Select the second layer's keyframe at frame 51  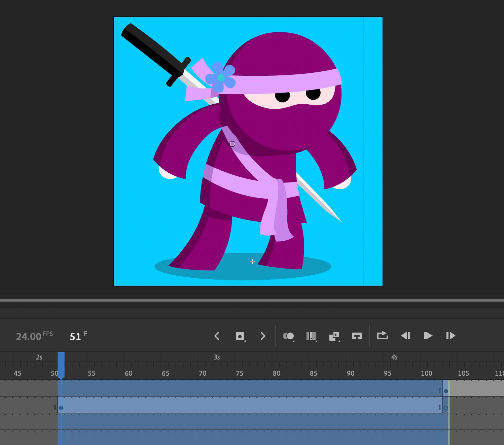point(61,408)
